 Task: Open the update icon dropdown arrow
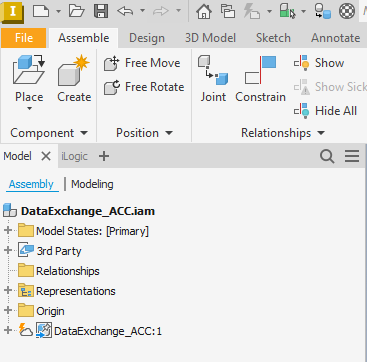tap(269, 11)
